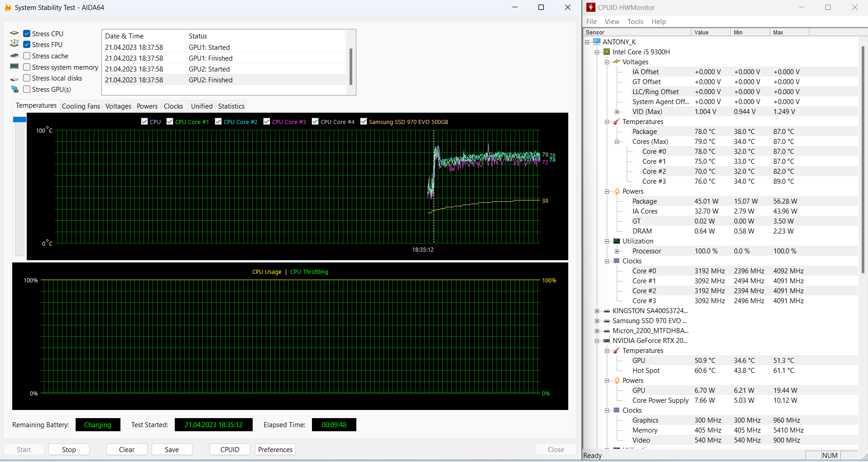Click the flame icon beside CPU Powers
The height and width of the screenshot is (462, 868).
coord(616,191)
